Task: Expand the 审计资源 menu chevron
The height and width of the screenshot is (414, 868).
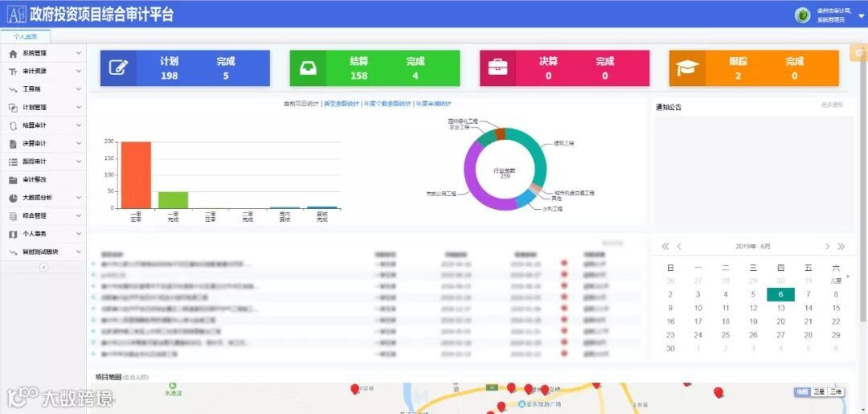Action: (x=79, y=72)
